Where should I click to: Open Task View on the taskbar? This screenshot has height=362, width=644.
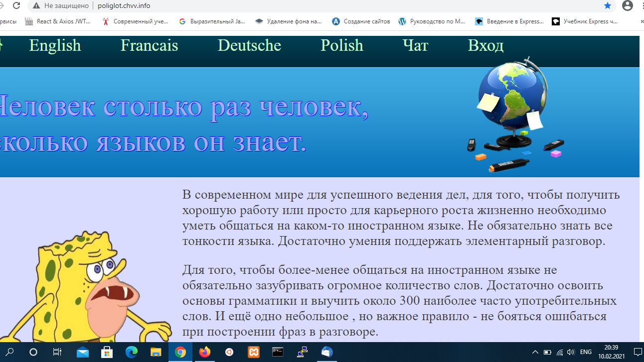(x=57, y=352)
